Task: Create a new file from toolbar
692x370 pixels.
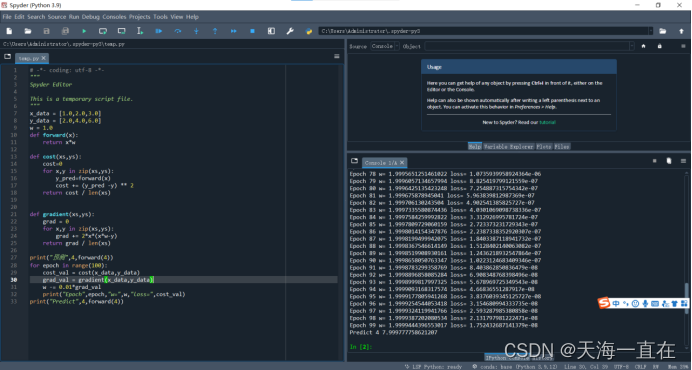Action: [x=9, y=31]
